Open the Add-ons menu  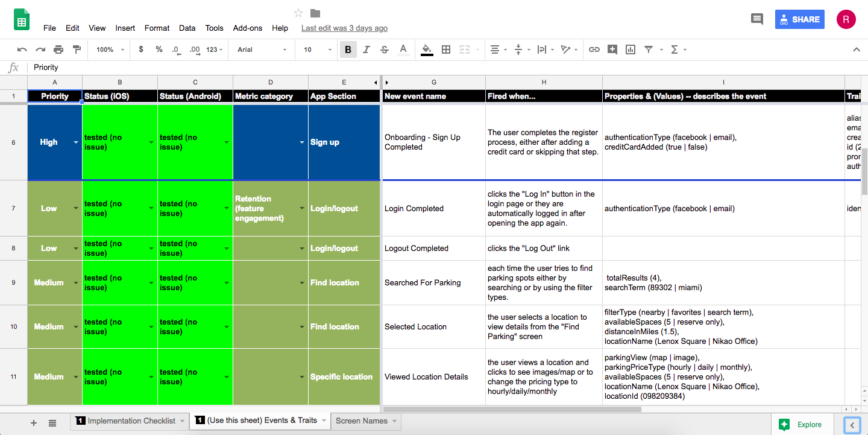[248, 28]
